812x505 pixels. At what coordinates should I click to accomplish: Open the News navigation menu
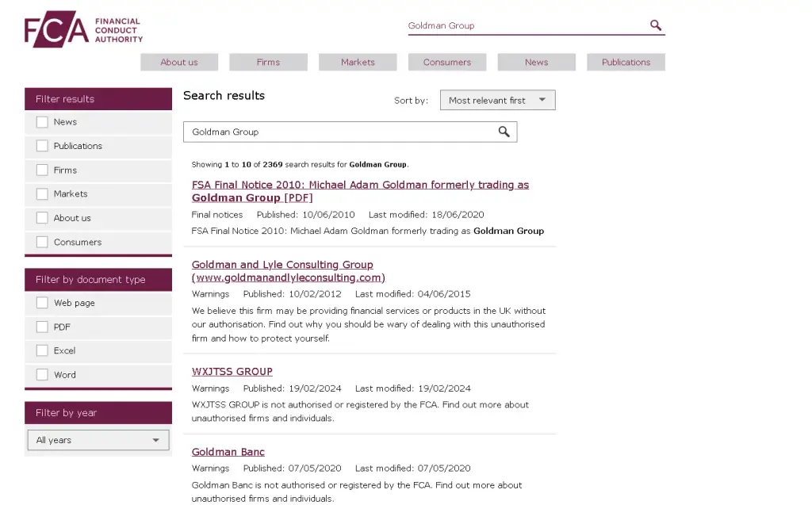pyautogui.click(x=537, y=62)
